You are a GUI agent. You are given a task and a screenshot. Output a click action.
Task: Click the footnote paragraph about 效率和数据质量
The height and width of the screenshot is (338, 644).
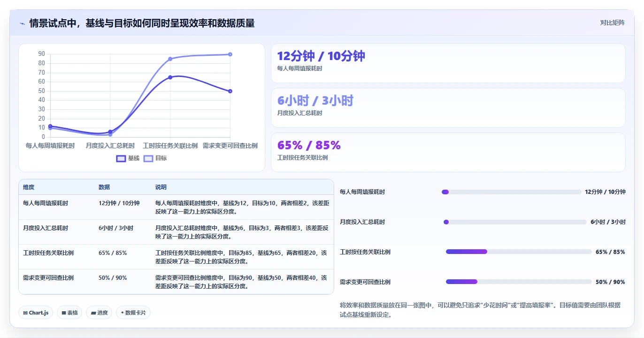coord(480,310)
